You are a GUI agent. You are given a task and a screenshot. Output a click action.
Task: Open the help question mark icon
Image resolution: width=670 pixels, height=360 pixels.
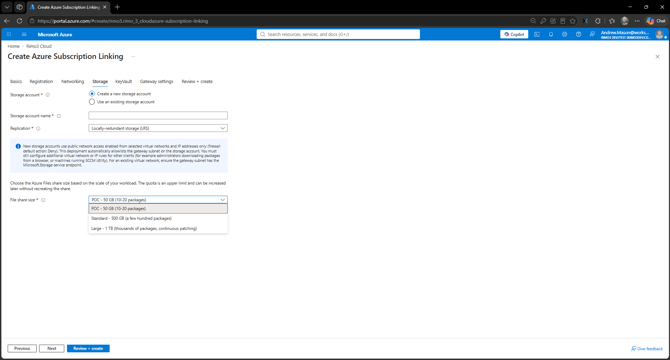[578, 35]
